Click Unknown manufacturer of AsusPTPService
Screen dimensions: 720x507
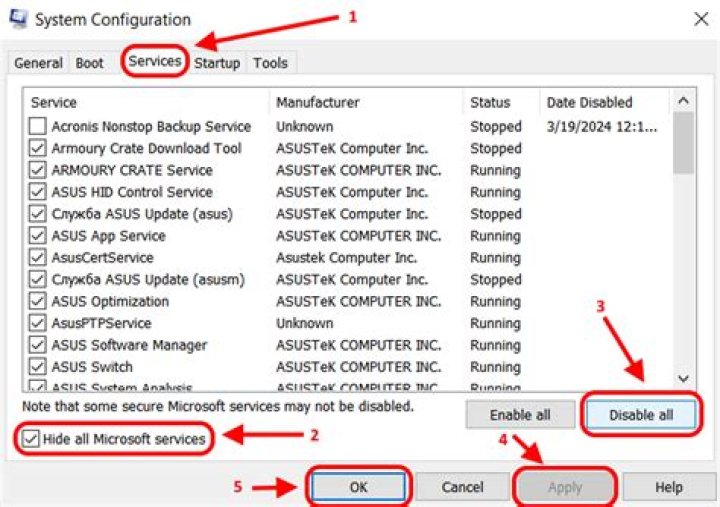(304, 323)
